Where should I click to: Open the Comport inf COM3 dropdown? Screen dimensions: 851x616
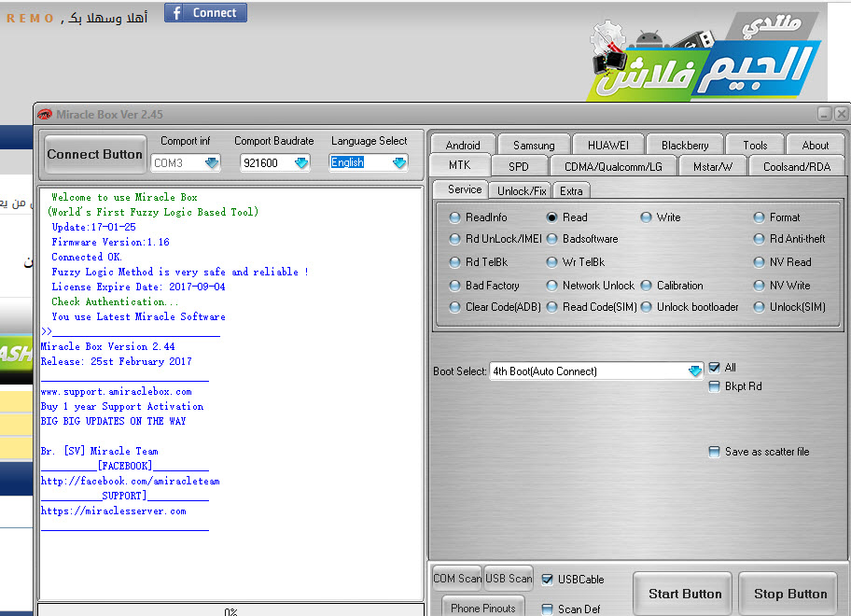coord(212,162)
